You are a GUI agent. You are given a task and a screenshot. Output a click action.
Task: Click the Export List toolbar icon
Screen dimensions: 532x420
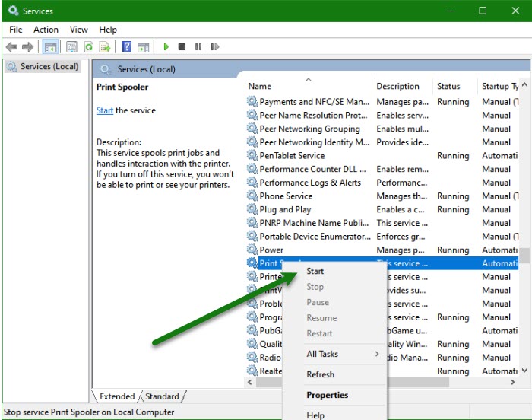(105, 47)
